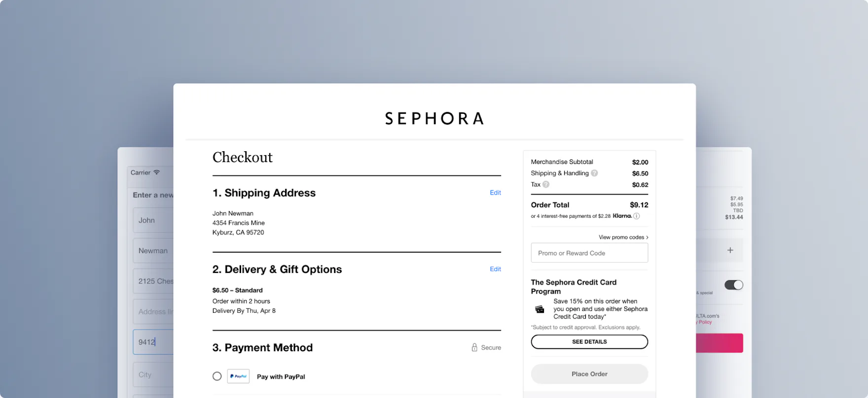The image size is (868, 398).
Task: Open the Klarna info icon
Action: click(x=636, y=216)
